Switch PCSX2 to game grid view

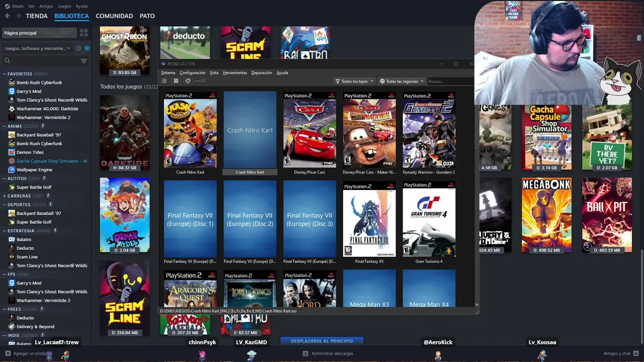[x=176, y=81]
